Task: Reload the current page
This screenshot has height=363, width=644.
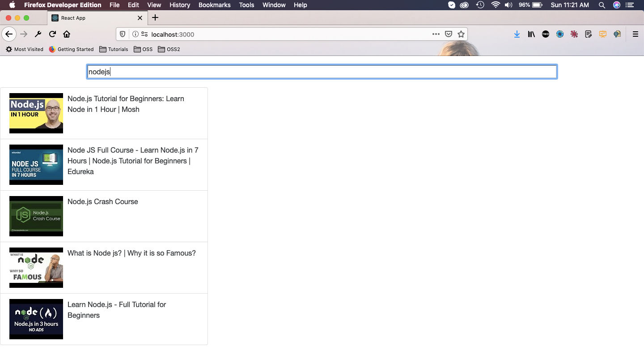Action: 52,34
